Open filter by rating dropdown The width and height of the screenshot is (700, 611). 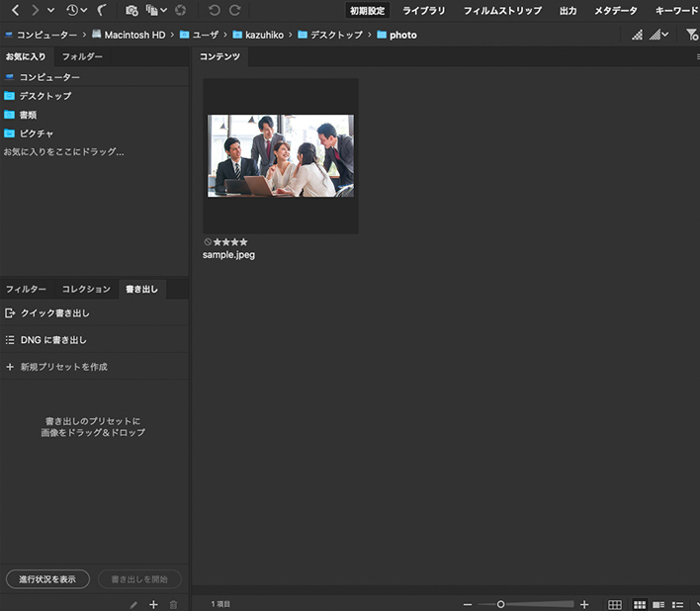[658, 35]
